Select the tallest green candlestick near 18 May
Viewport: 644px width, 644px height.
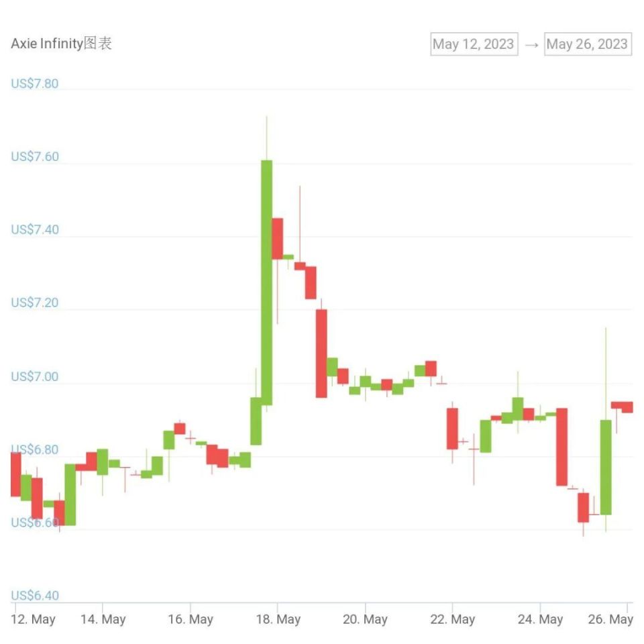click(266, 282)
